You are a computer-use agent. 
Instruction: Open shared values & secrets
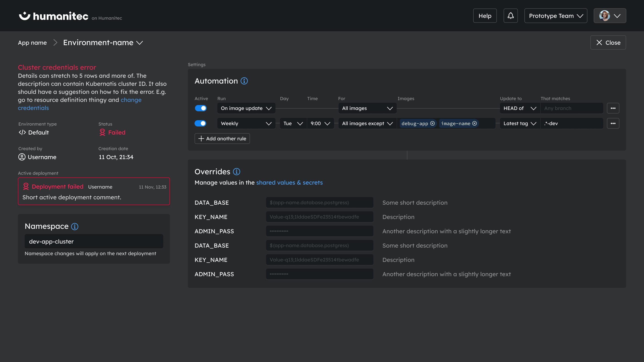pyautogui.click(x=289, y=182)
